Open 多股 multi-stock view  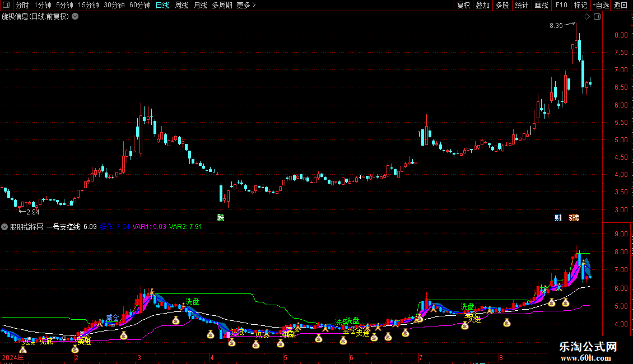[x=502, y=5]
